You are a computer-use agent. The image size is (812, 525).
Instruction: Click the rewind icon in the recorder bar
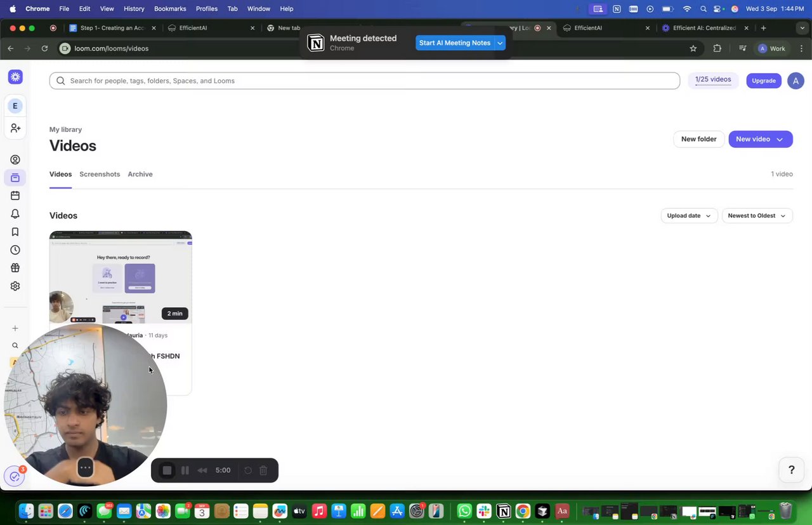202,470
